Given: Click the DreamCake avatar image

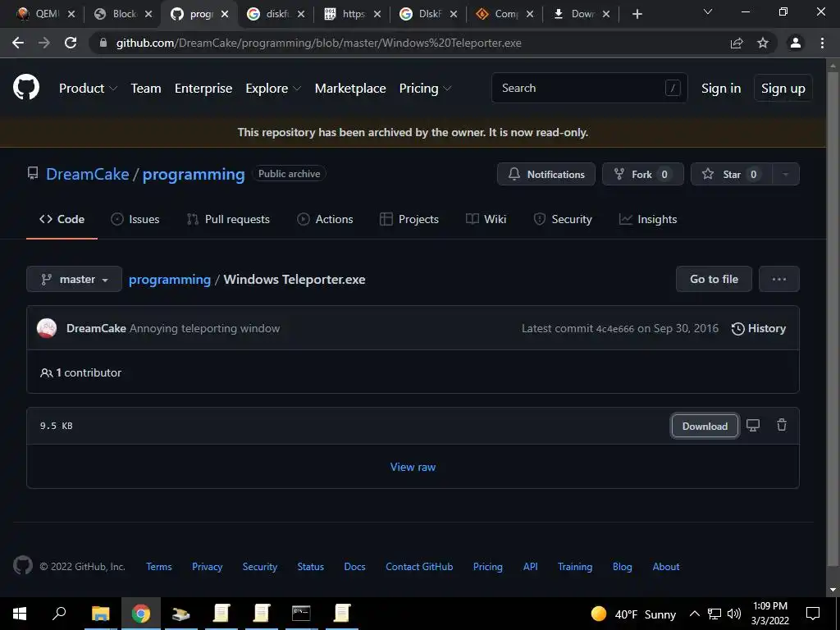Looking at the screenshot, I should tap(47, 328).
